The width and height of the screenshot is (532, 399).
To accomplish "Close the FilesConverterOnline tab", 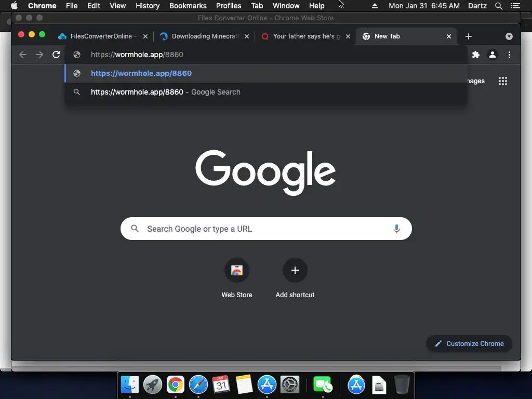I will (145, 36).
